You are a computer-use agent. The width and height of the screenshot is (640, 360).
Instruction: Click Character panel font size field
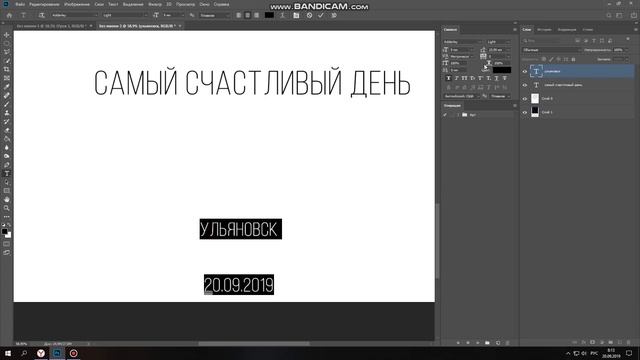[x=461, y=50]
